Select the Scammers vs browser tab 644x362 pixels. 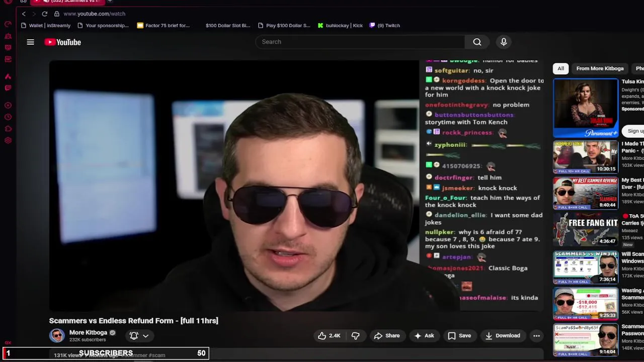click(68, 2)
